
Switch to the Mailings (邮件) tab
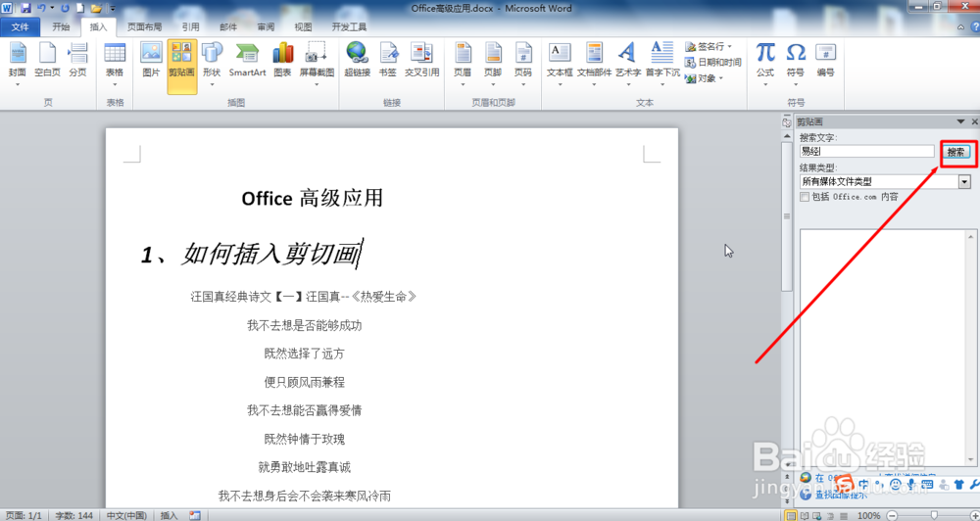click(228, 26)
